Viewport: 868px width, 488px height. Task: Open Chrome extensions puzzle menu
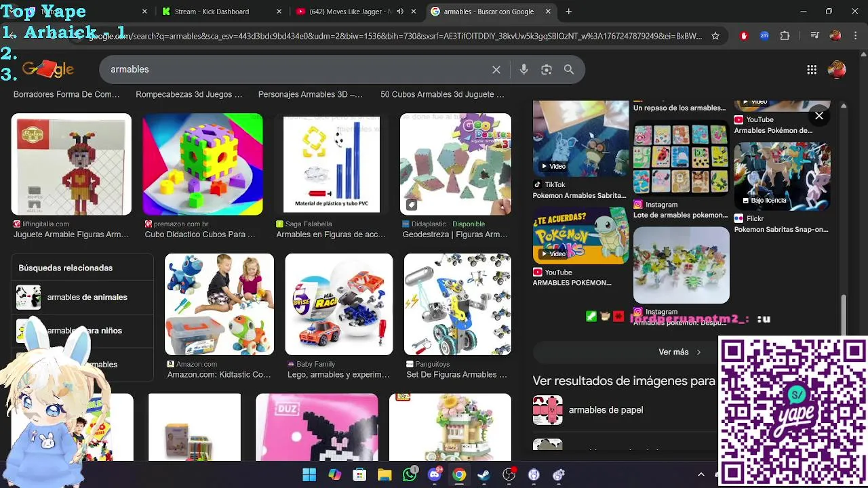(785, 36)
